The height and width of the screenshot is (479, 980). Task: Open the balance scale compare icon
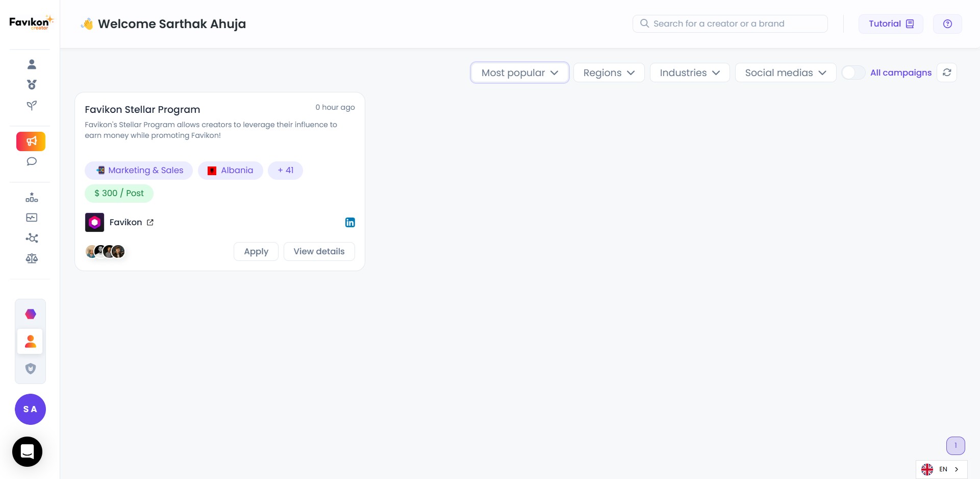[32, 258]
